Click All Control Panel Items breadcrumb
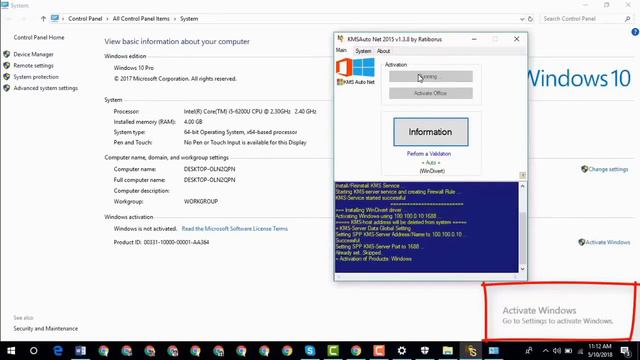 click(141, 19)
